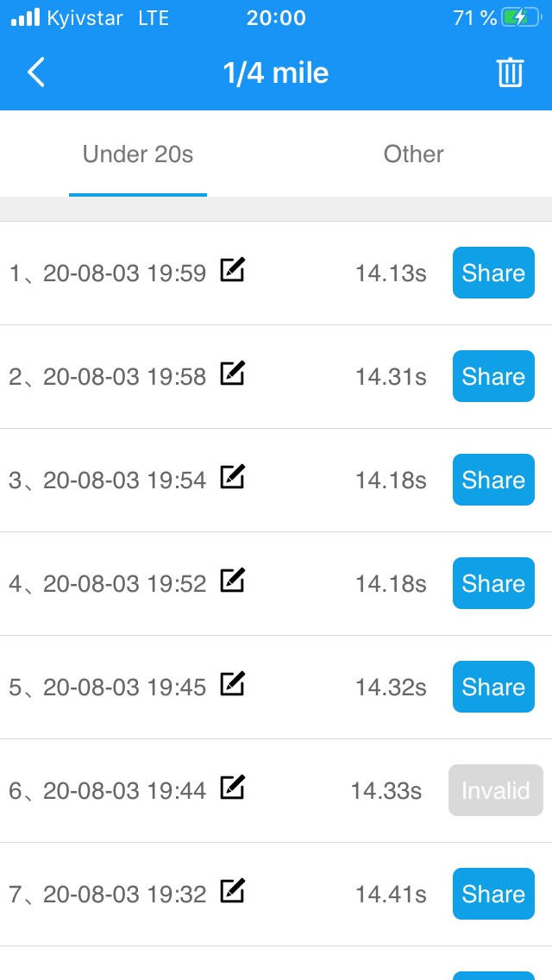Image resolution: width=552 pixels, height=980 pixels.
Task: Edit the 19:59 run entry
Action: coord(232,271)
